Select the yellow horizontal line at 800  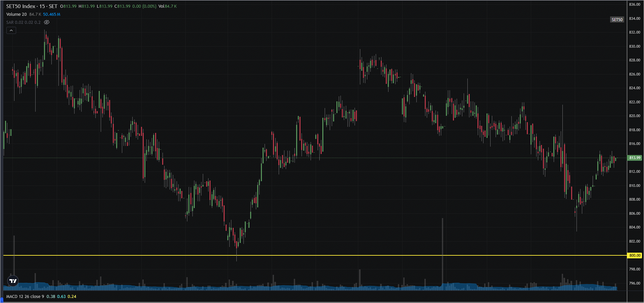tap(315, 255)
